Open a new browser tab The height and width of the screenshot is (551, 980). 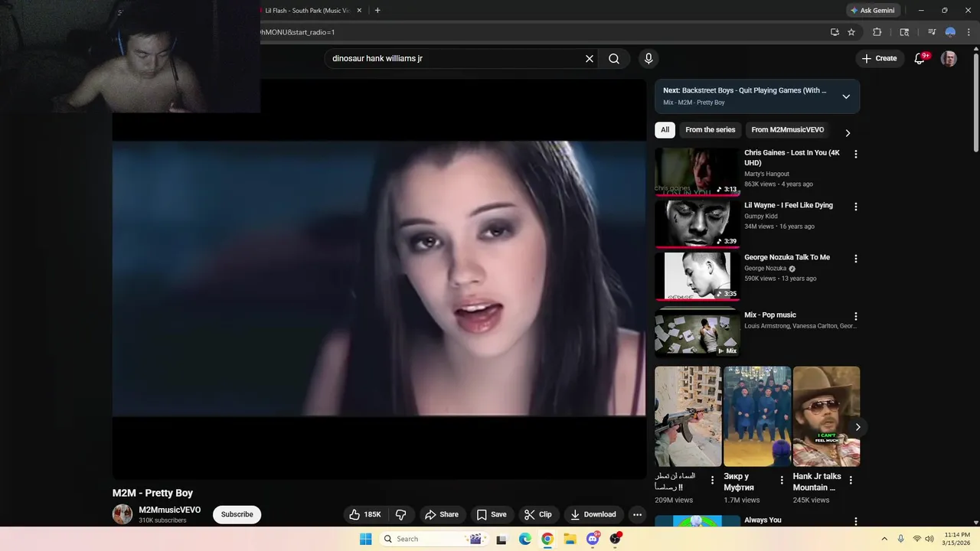pyautogui.click(x=377, y=11)
